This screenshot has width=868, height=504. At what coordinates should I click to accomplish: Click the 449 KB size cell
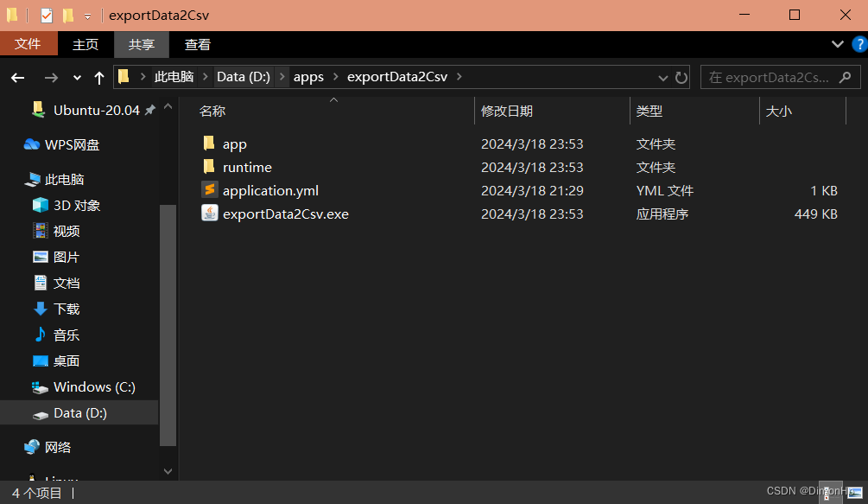(x=815, y=214)
